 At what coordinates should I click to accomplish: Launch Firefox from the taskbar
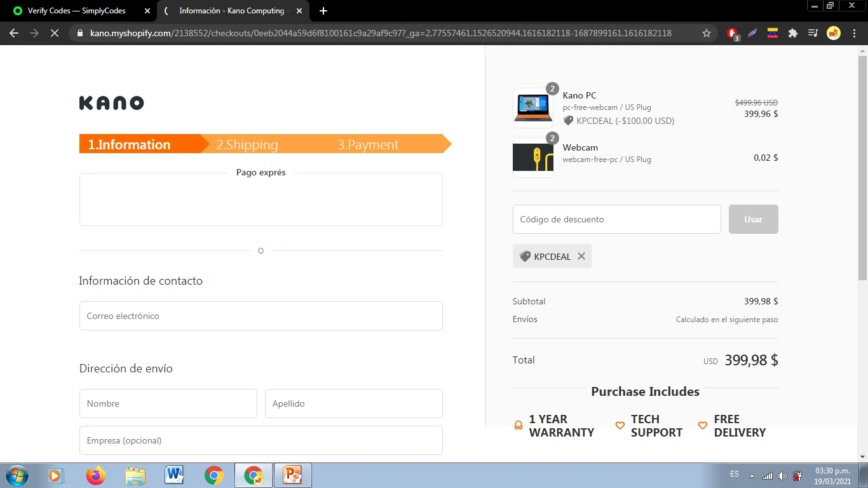coord(96,475)
